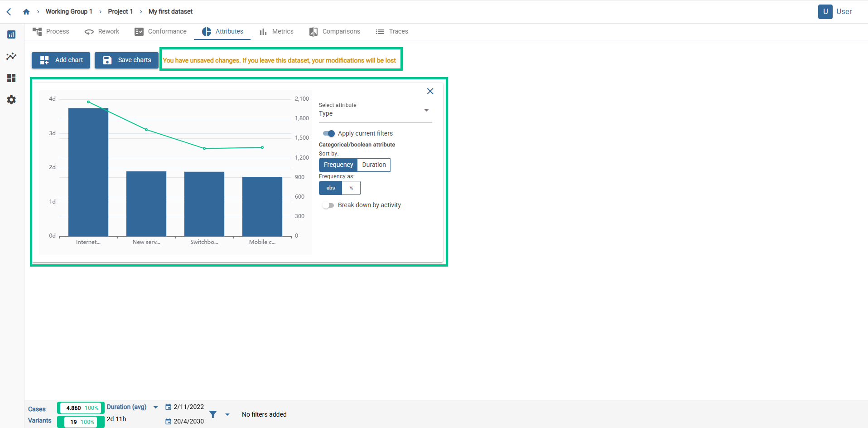Viewport: 868px width, 428px height.
Task: Open the trend line sidebar icon
Action: tap(11, 56)
